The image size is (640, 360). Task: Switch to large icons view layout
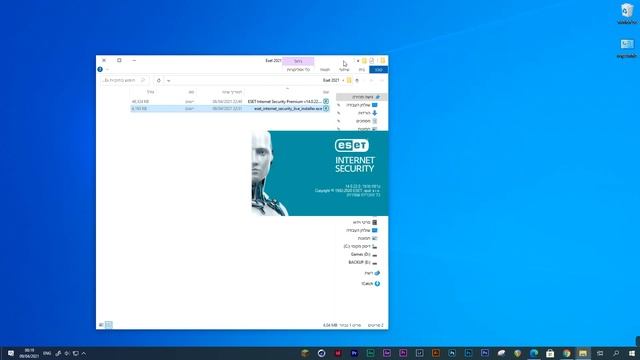point(101,325)
